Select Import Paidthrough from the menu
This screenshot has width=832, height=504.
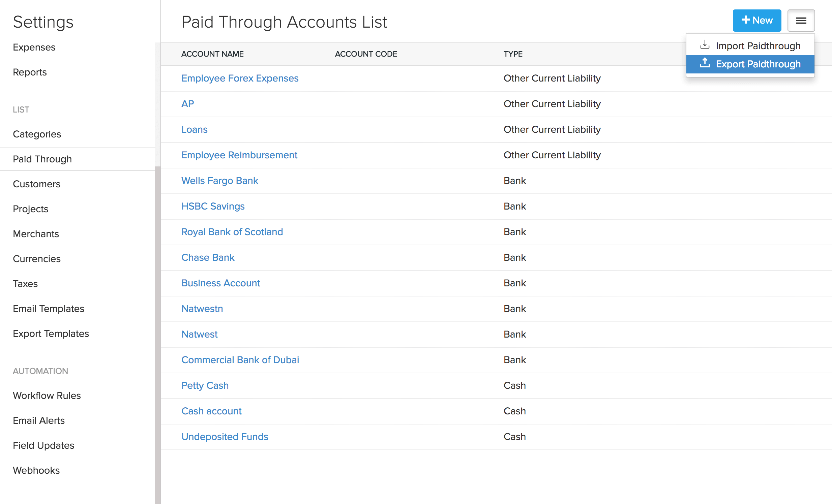tap(758, 45)
